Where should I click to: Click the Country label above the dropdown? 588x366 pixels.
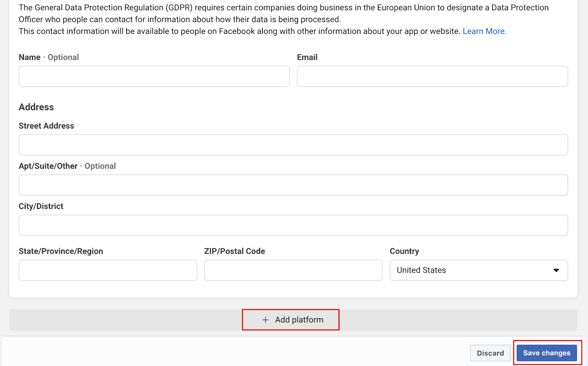[404, 251]
